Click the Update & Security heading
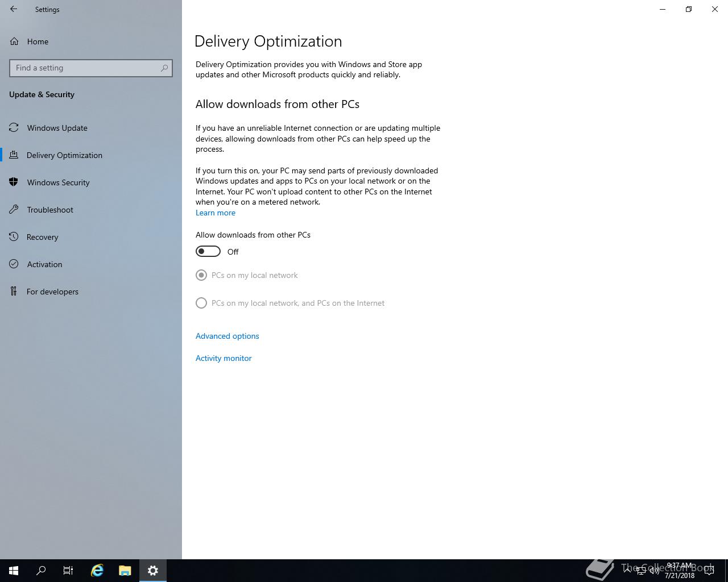 (42, 94)
